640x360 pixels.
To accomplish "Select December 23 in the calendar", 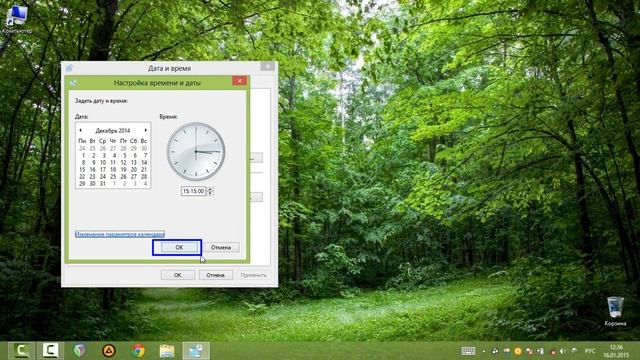I will [93, 177].
